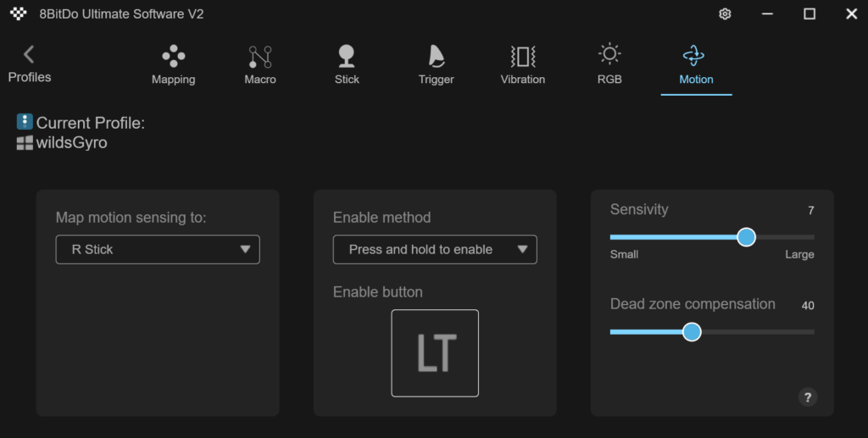The width and height of the screenshot is (868, 438).
Task: Click the question mark help icon
Action: [808, 397]
